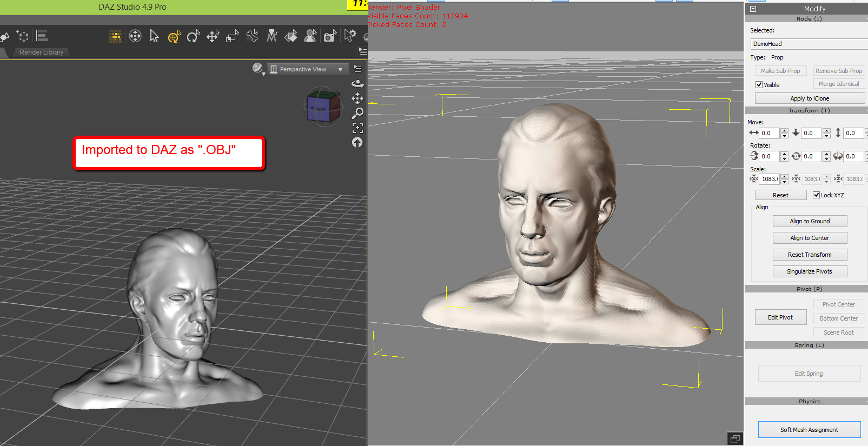Screen dimensions: 868x446
Task: Choose the ActivePose bone tool
Action: pyautogui.click(x=252, y=36)
